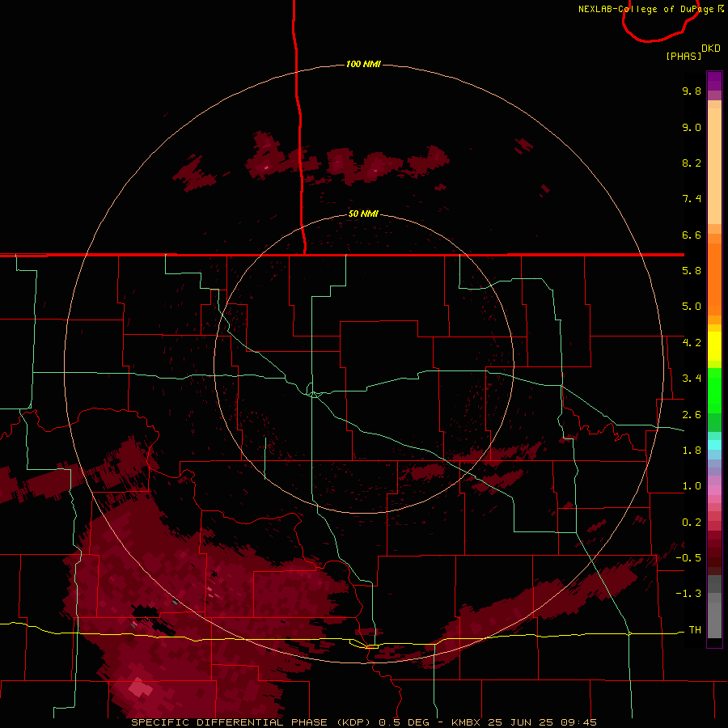The height and width of the screenshot is (728, 728).
Task: Click the 2.6 value on color scale
Action: coord(692,415)
